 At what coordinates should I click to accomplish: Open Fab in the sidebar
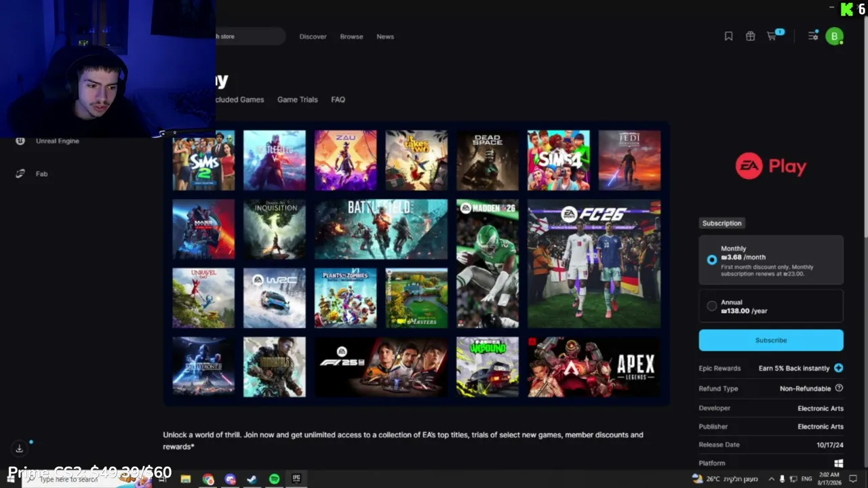[31, 174]
